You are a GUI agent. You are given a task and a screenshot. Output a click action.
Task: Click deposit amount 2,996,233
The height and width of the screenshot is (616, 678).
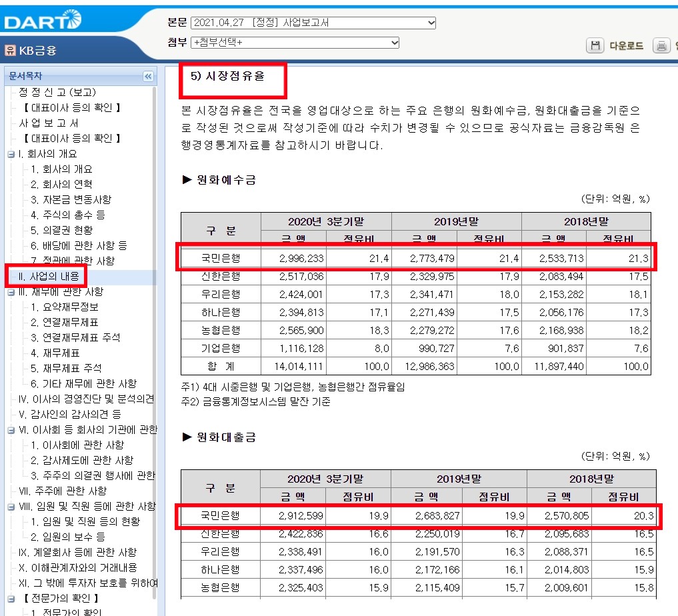coord(301,259)
